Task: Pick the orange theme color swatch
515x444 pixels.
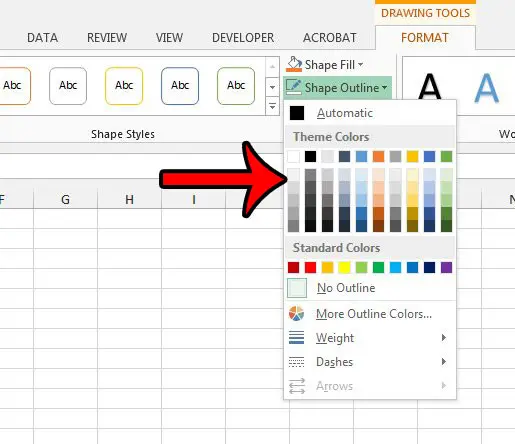Action: point(378,156)
